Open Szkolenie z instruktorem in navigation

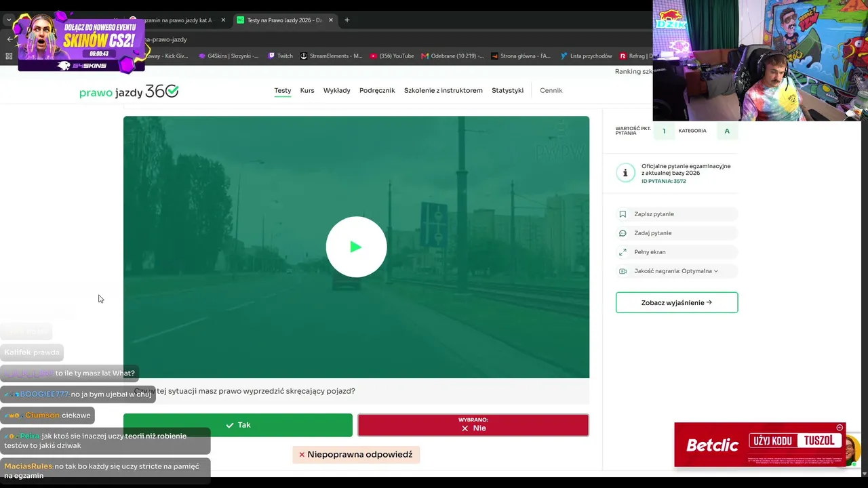(443, 90)
